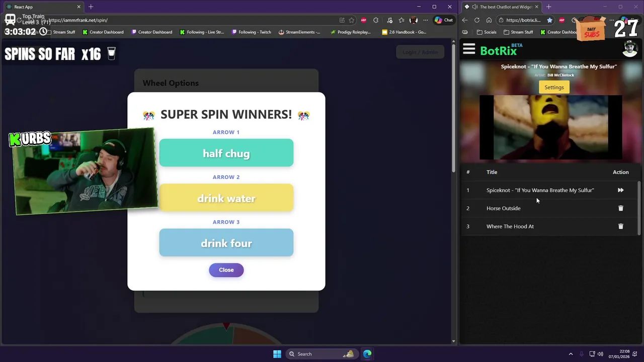
Task: Open the ABP extension in right browser
Action: pyautogui.click(x=561, y=20)
